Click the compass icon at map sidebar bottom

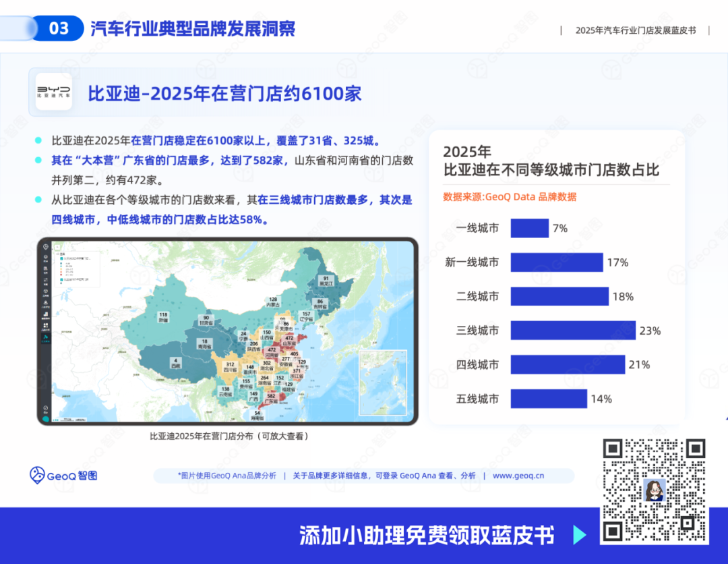(x=46, y=407)
